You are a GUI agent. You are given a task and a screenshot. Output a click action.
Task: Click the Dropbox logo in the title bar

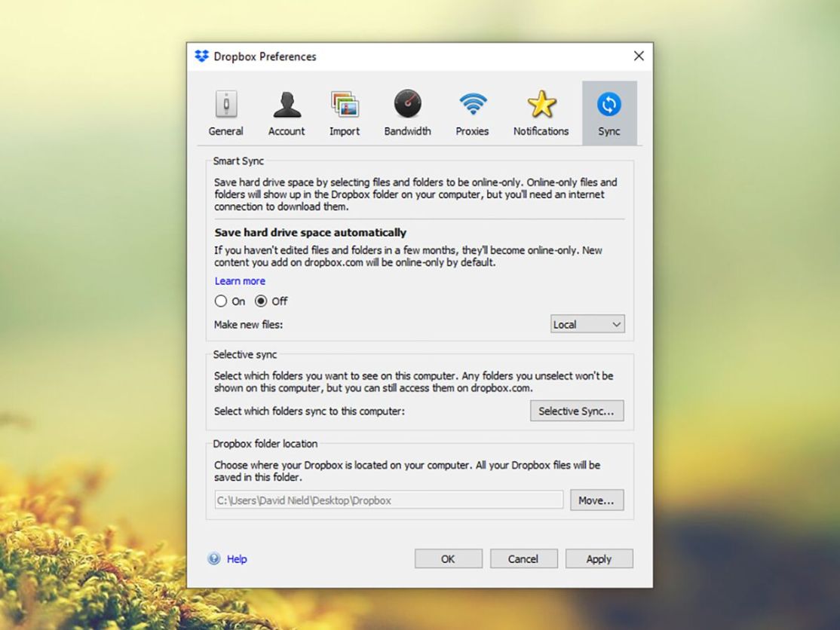click(x=201, y=56)
